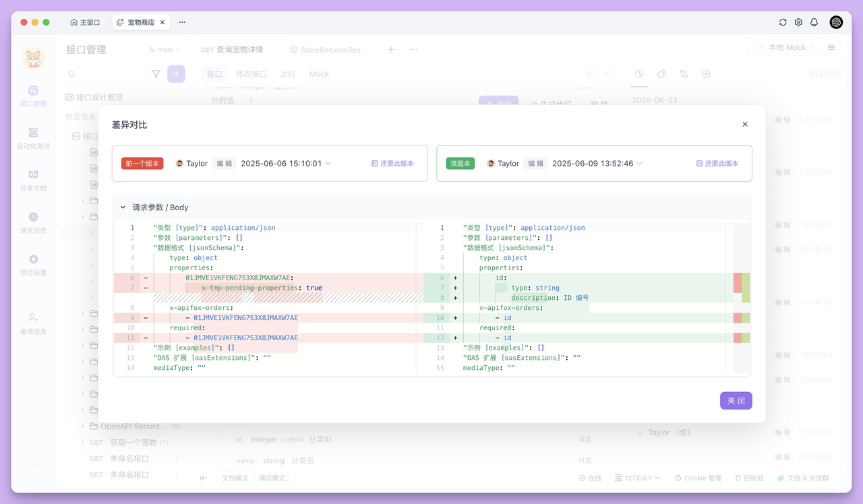Image resolution: width=863 pixels, height=504 pixels.
Task: Click the red 前一个版本 tag
Action: tap(142, 164)
